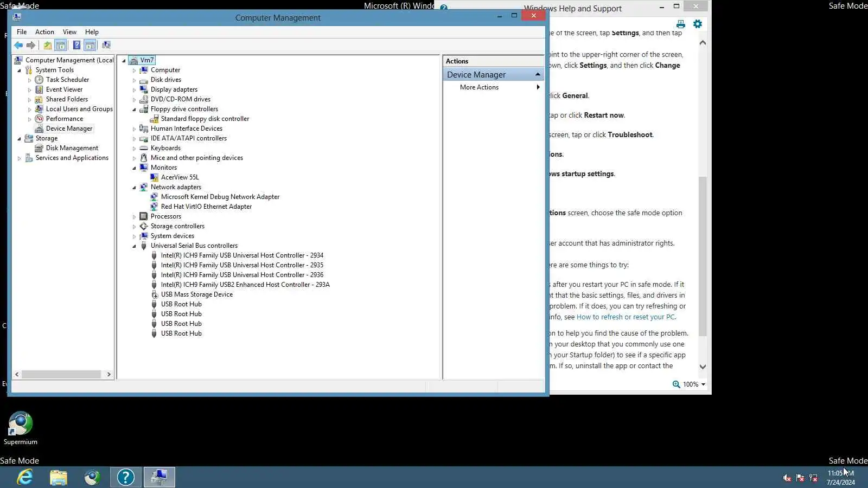Click the Task Scheduler clock icon
The height and width of the screenshot is (488, 868).
(x=39, y=80)
